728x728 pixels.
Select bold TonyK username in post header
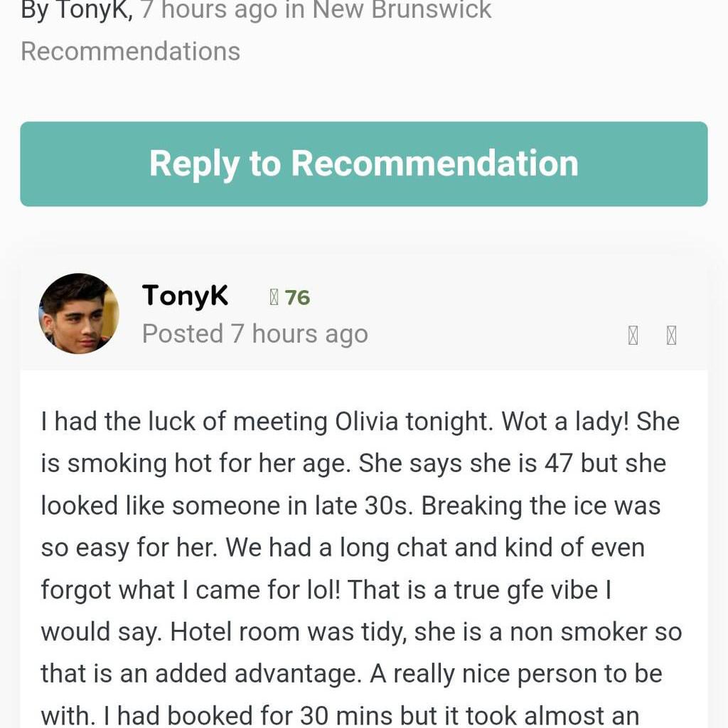tap(185, 295)
